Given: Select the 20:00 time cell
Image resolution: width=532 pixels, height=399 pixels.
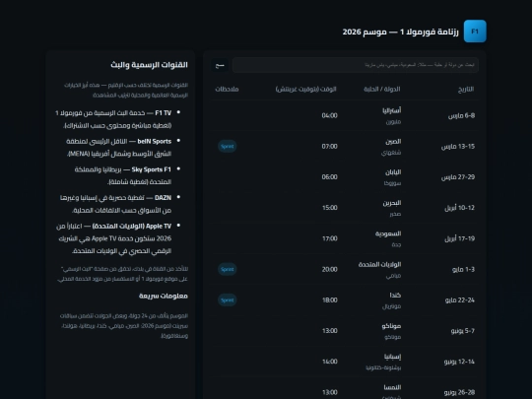Looking at the screenshot, I should [329, 269].
